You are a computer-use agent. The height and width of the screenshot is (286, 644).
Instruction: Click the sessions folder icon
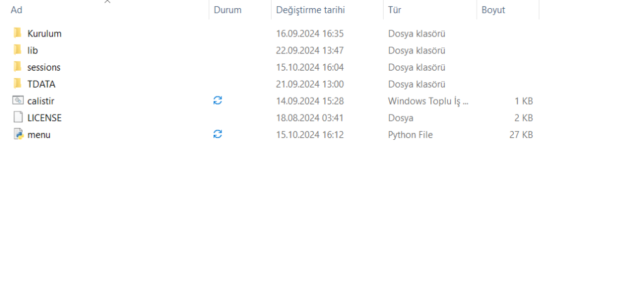coord(18,67)
